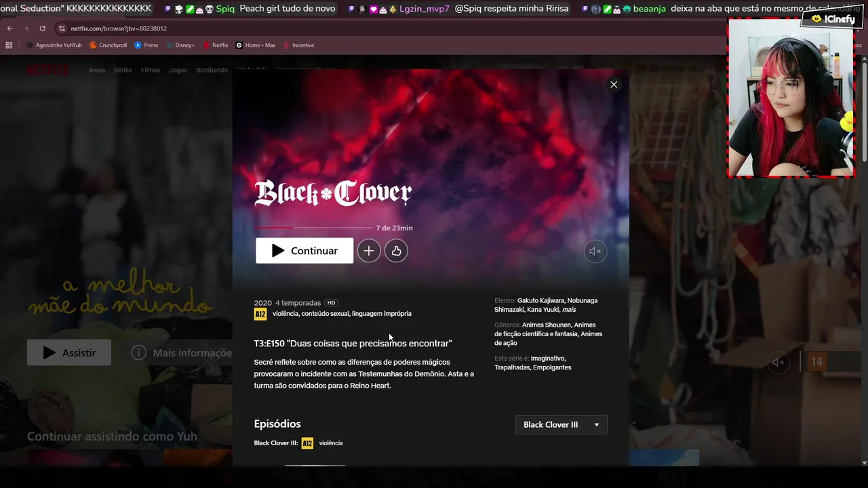868x488 pixels.
Task: Open the Crunchyroll bookmark
Action: [108, 45]
